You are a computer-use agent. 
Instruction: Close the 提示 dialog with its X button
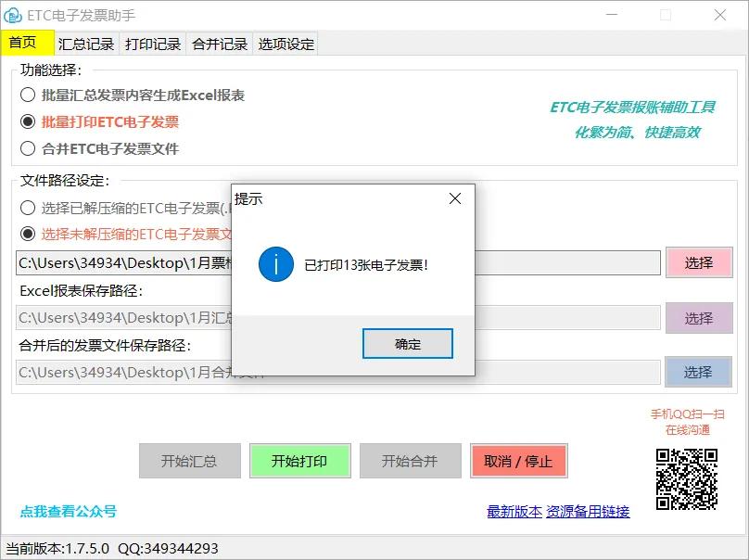[455, 198]
